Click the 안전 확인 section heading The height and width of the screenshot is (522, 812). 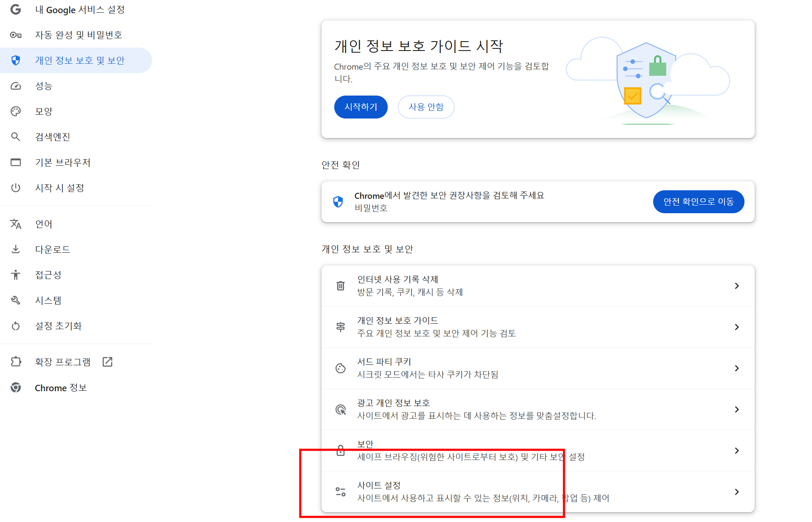tap(341, 165)
